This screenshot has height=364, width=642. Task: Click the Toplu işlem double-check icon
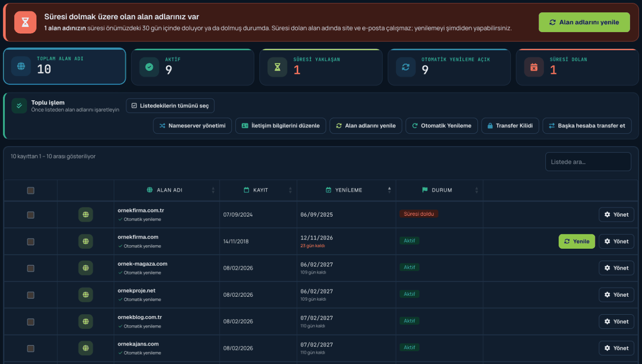[x=19, y=105]
